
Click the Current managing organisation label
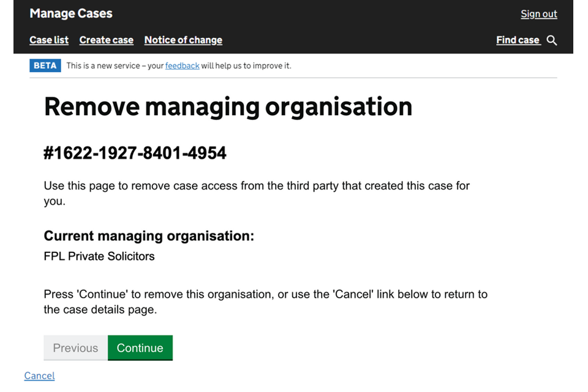pos(149,236)
